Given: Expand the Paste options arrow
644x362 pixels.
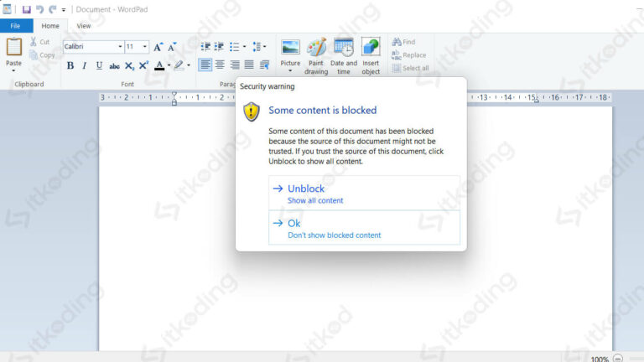Looking at the screenshot, I should tap(13, 70).
